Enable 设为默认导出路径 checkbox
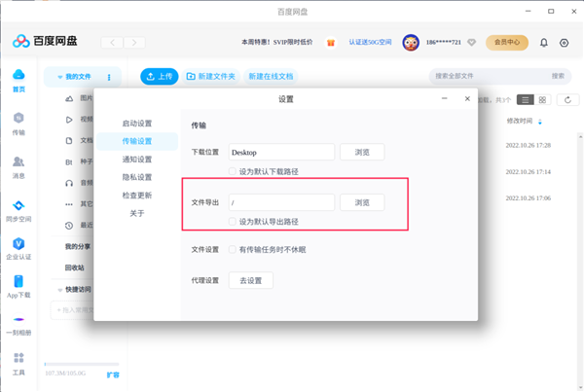 232,221
